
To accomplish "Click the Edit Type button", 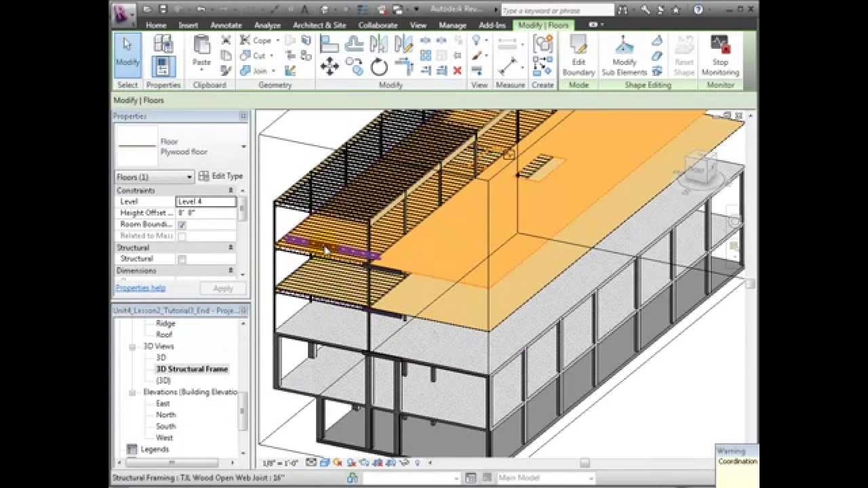I will (x=220, y=176).
